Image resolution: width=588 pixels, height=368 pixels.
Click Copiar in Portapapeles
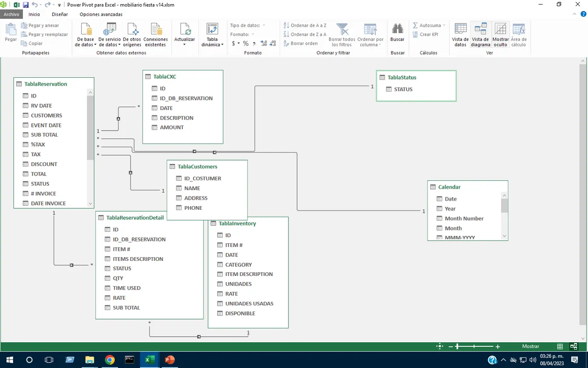point(32,43)
